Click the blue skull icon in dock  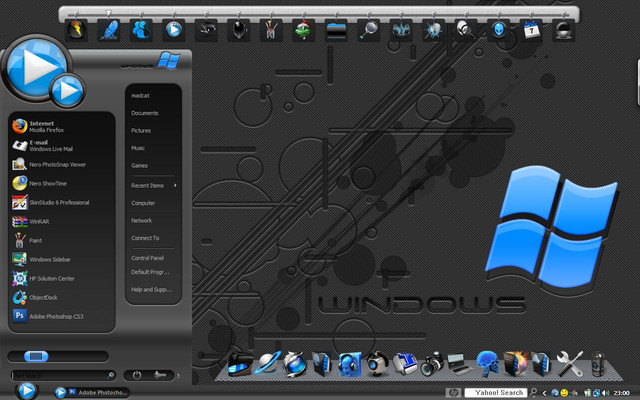click(x=487, y=364)
